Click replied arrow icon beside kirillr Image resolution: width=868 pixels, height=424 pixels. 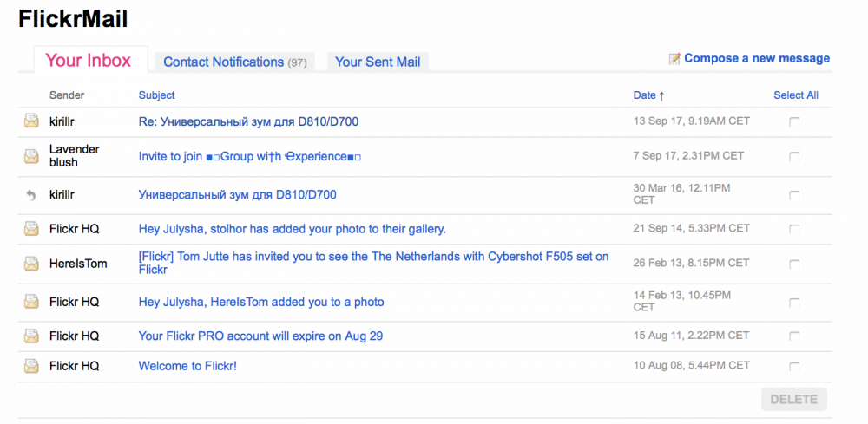click(x=31, y=194)
